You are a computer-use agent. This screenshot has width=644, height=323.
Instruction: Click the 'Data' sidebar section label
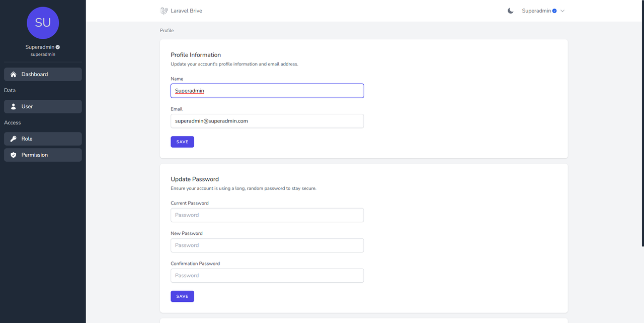click(10, 90)
